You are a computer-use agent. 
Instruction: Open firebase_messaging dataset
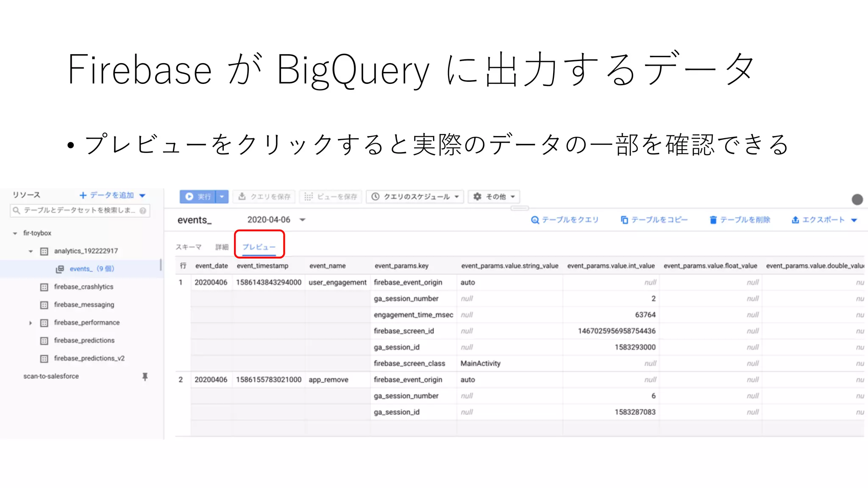[x=84, y=305]
